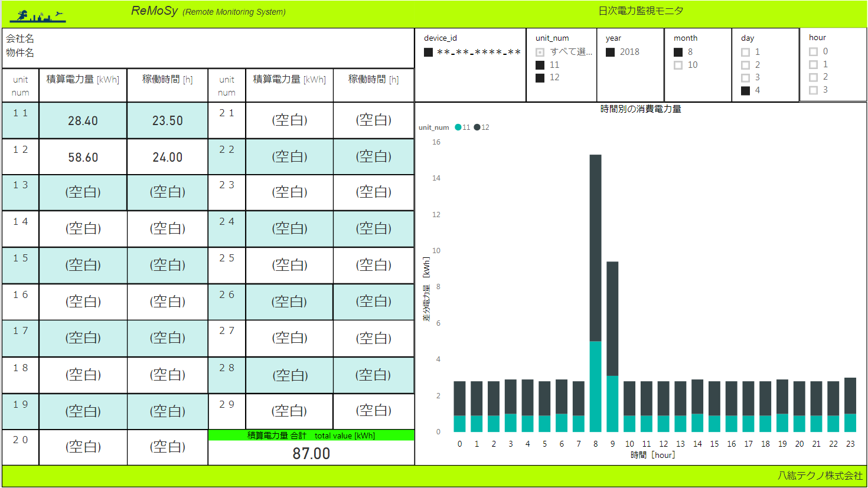The image size is (868, 488).
Task: Check the month 10 checkbox
Action: [x=678, y=65]
